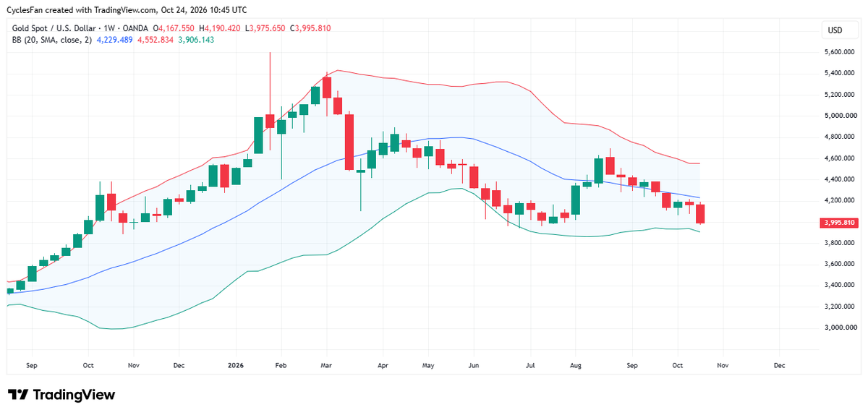The image size is (868, 415).
Task: Click the Apr label on time axis
Action: 383,366
